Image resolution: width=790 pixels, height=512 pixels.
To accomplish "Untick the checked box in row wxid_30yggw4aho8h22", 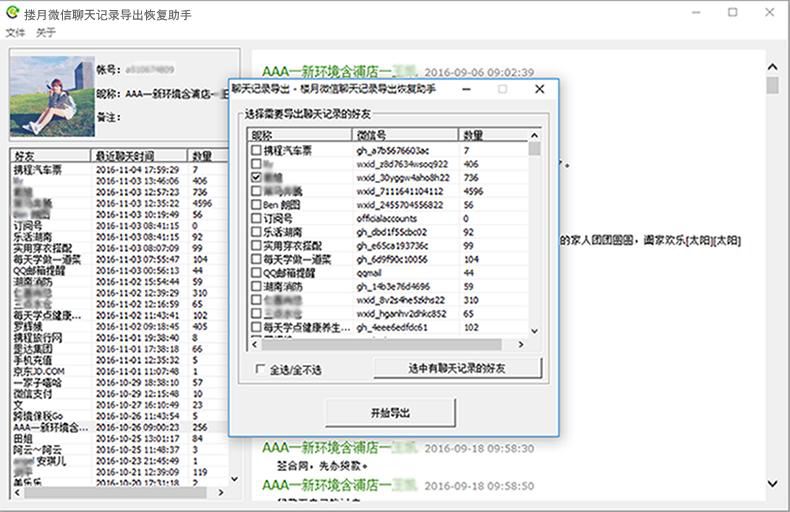I will [256, 177].
